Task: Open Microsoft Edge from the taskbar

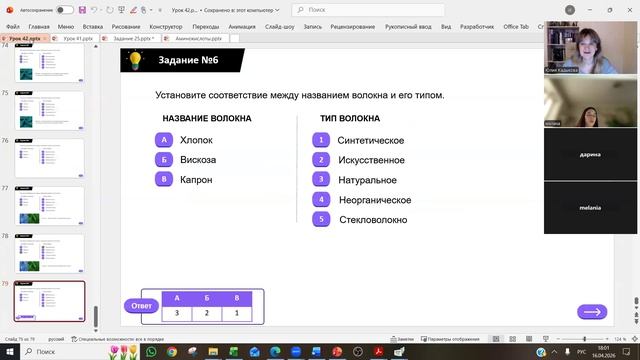Action: (x=275, y=351)
